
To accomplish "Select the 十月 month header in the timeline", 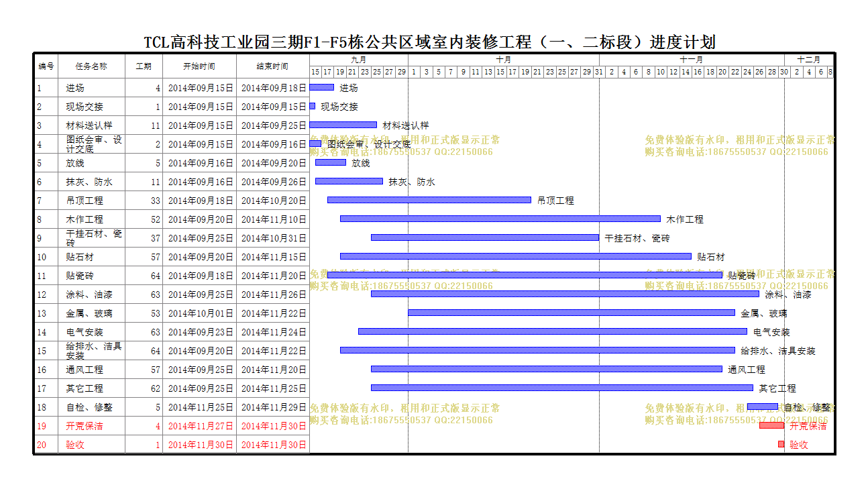I will pos(504,60).
